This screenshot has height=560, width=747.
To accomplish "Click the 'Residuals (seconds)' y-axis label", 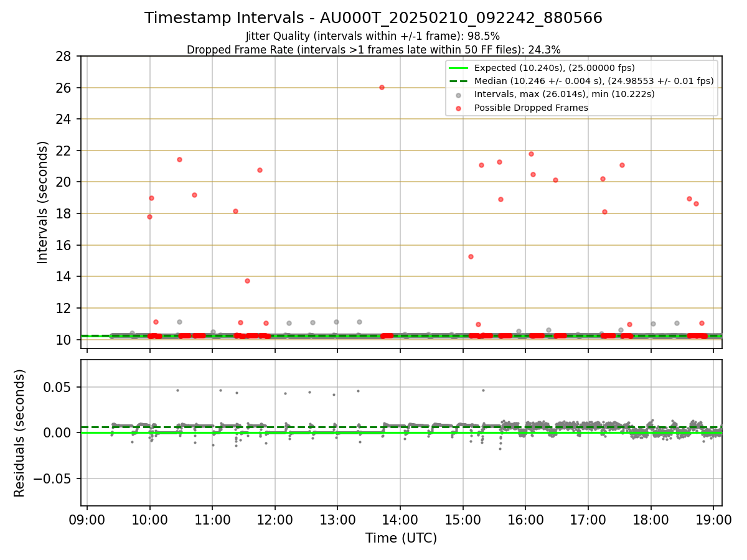I will coord(20,433).
